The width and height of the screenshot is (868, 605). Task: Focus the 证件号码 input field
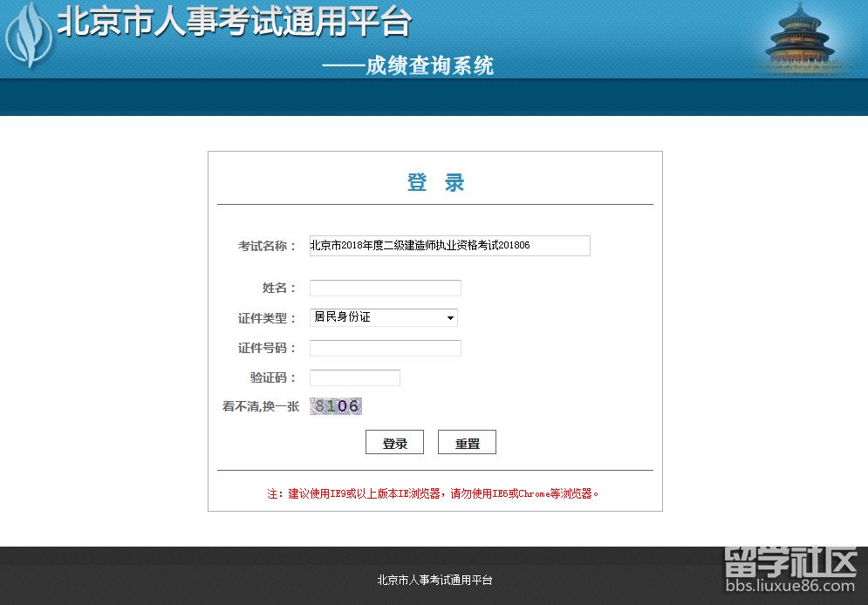point(385,347)
